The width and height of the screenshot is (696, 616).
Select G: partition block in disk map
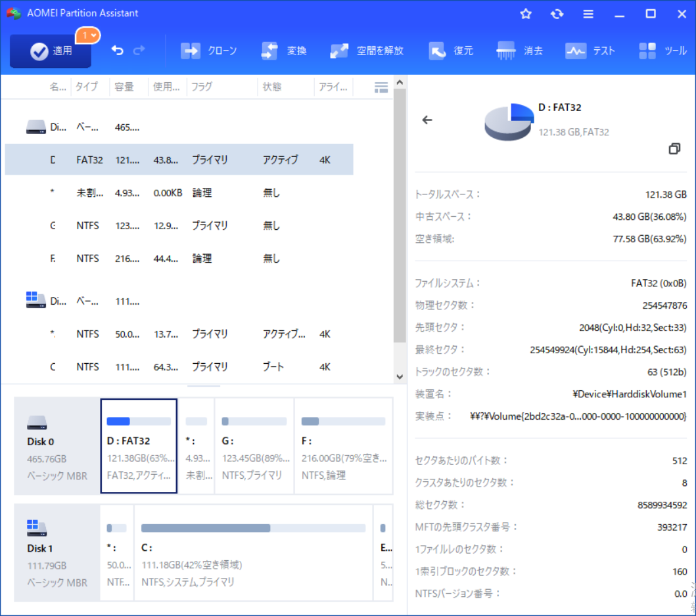[x=254, y=446]
